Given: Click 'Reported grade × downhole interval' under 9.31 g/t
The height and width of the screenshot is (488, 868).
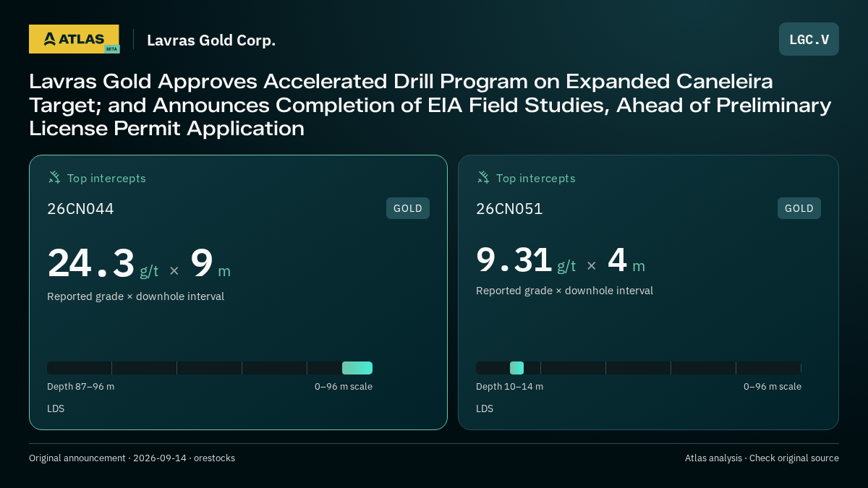Looking at the screenshot, I should [564, 291].
